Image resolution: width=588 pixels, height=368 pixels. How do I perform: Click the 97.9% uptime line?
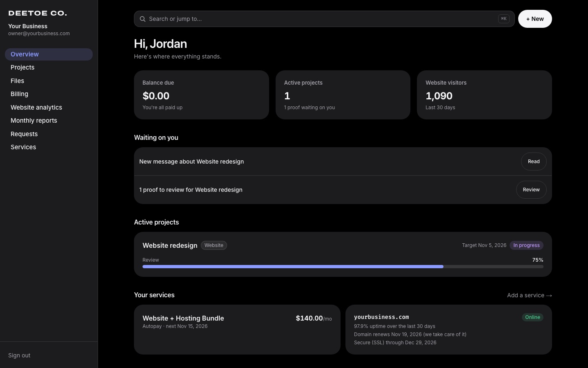pos(394,326)
